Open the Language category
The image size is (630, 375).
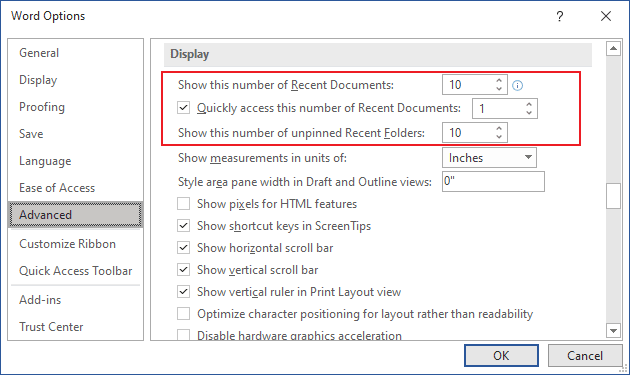(x=75, y=161)
